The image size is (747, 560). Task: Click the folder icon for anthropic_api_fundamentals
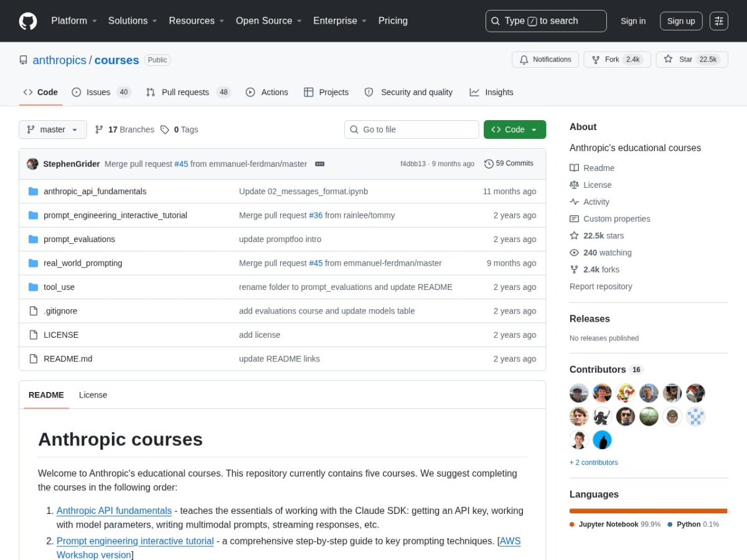coord(33,192)
